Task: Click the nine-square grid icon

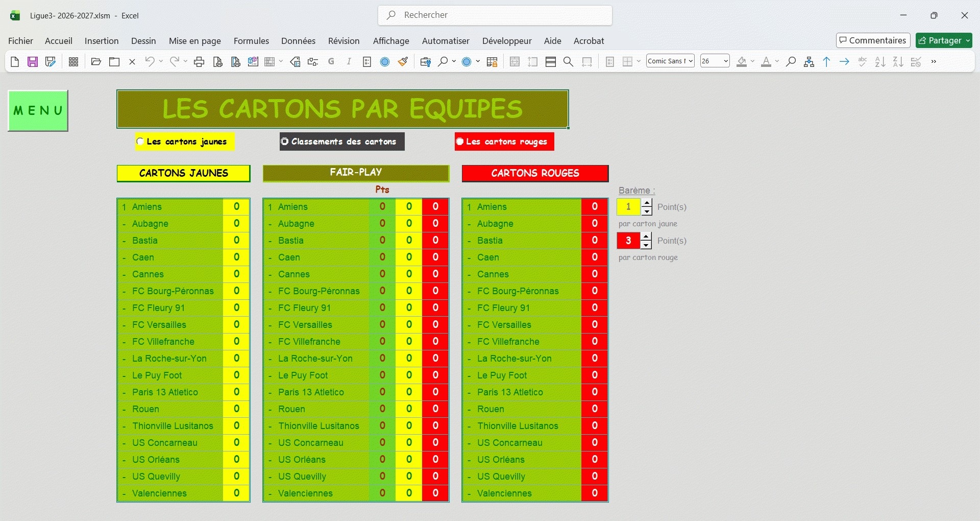Action: pos(73,62)
